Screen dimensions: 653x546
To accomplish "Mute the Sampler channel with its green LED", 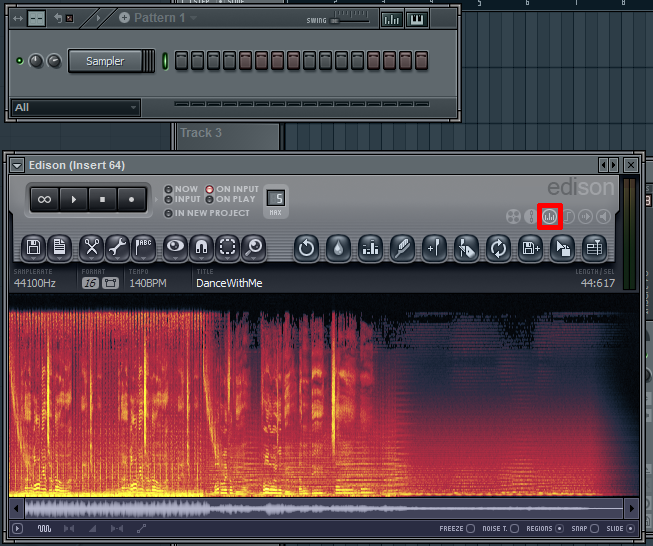I will click(x=19, y=61).
